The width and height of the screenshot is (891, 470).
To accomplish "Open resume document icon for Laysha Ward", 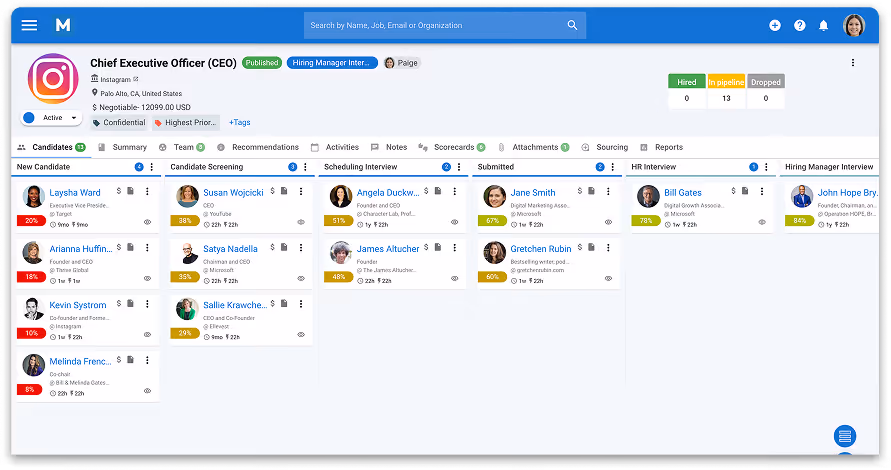I will click(130, 191).
